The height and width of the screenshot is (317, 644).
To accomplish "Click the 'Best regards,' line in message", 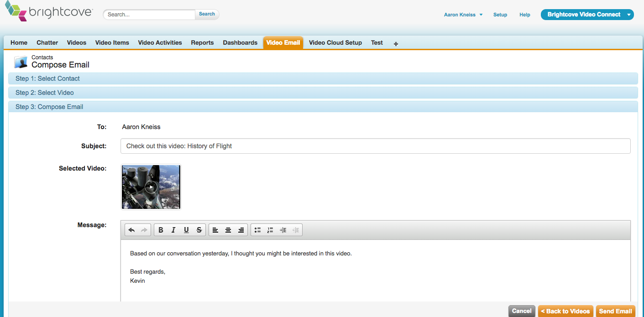I will [x=148, y=272].
